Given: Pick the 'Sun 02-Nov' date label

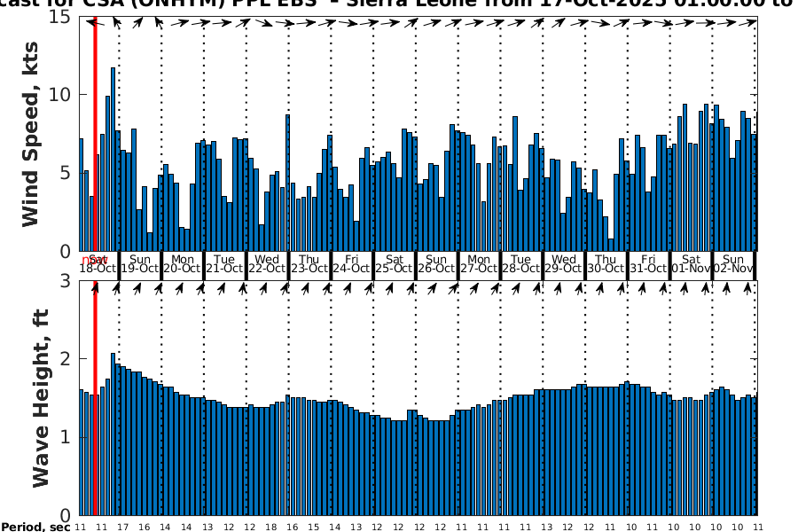Looking at the screenshot, I should pyautogui.click(x=732, y=264).
